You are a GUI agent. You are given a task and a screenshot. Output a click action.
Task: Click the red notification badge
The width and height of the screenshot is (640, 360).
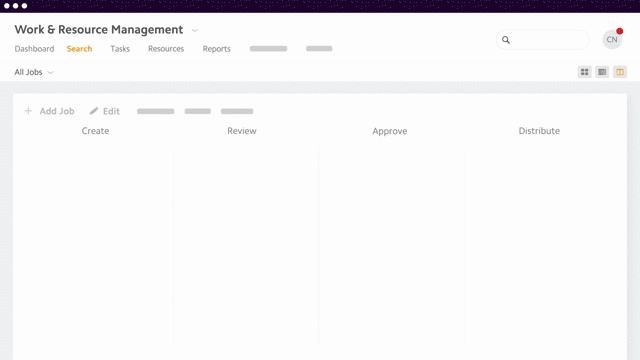[x=620, y=31]
